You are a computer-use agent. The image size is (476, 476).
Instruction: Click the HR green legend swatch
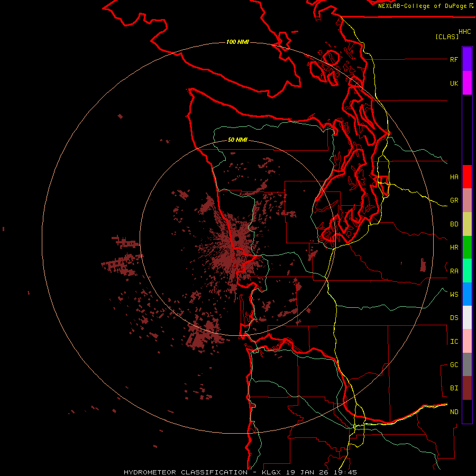467,248
